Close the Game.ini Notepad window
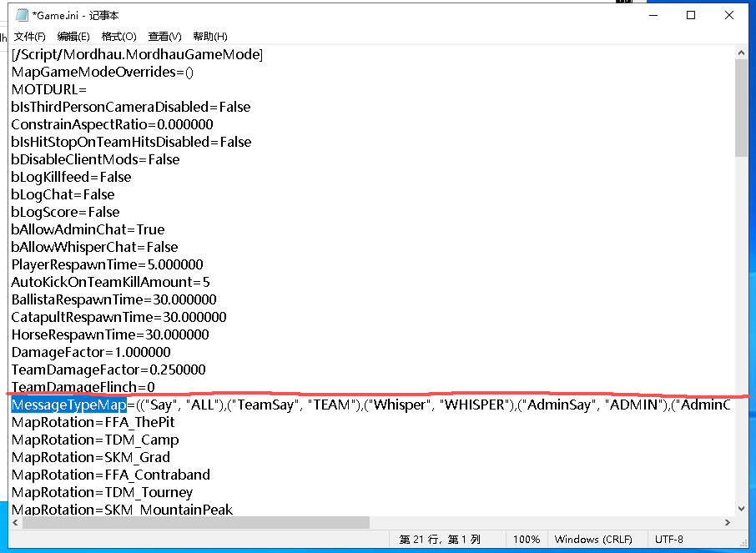The height and width of the screenshot is (553, 756). point(730,15)
